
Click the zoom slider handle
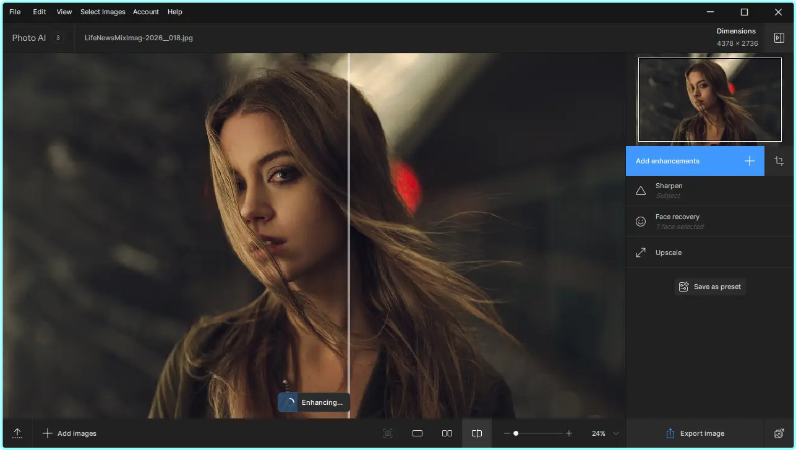(516, 433)
